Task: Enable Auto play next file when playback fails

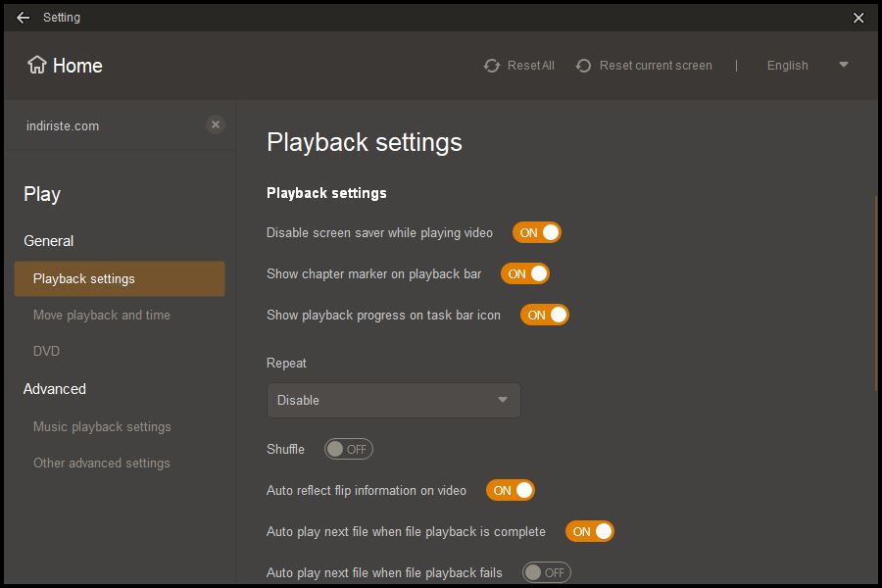Action: [546, 572]
